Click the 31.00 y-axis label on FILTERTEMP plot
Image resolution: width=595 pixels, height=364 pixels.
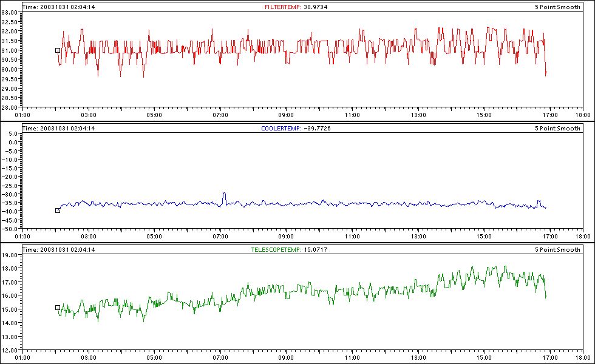pyautogui.click(x=10, y=50)
